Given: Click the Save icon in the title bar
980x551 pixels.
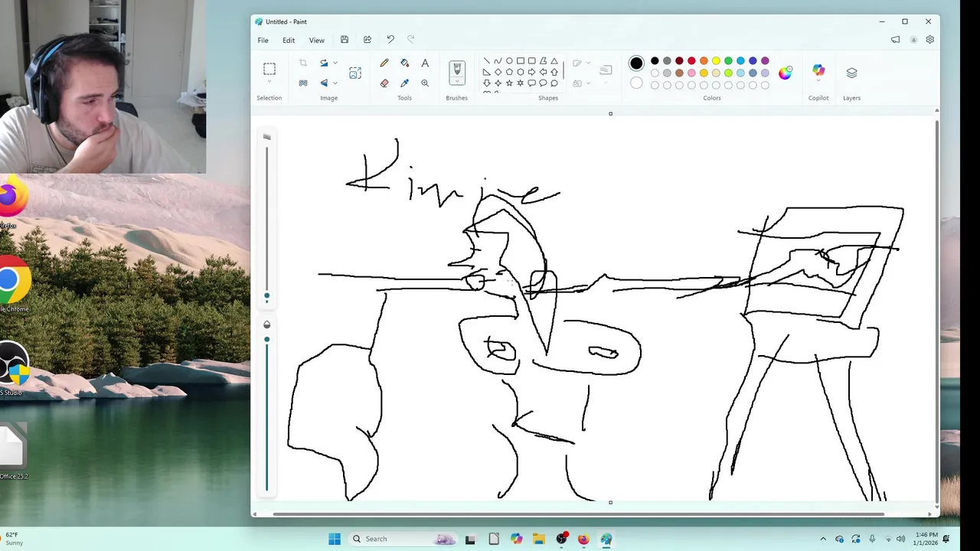Looking at the screenshot, I should 345,40.
